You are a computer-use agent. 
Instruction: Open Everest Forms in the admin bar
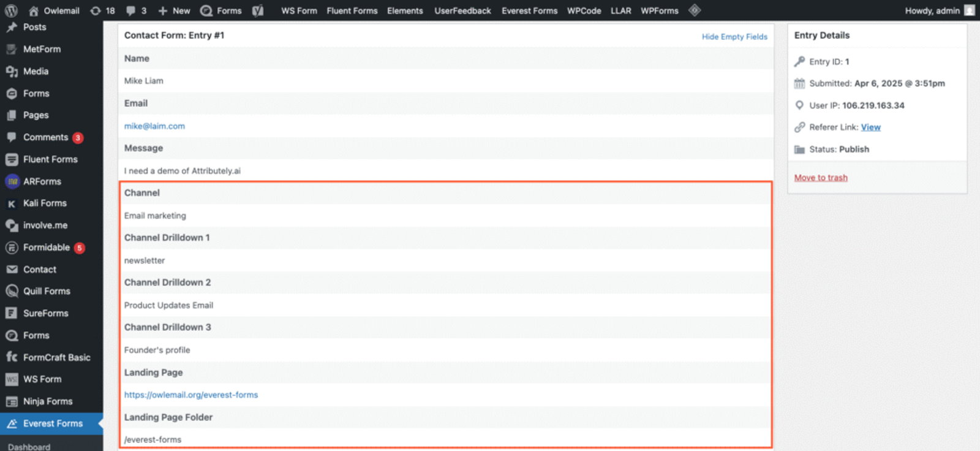tap(529, 11)
